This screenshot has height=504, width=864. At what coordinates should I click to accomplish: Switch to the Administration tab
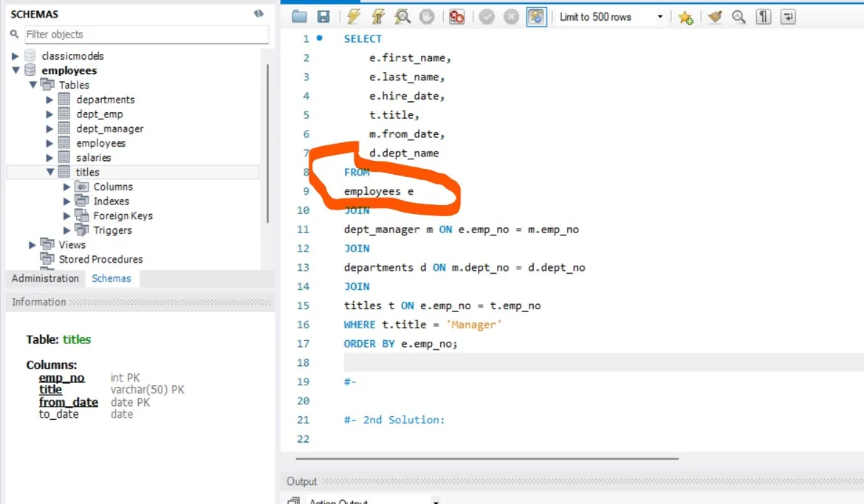pyautogui.click(x=45, y=278)
